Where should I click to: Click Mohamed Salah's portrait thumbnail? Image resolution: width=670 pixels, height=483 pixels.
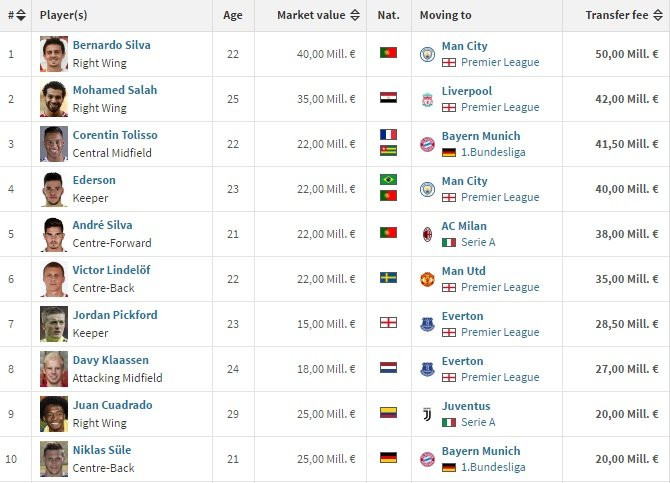pos(54,99)
